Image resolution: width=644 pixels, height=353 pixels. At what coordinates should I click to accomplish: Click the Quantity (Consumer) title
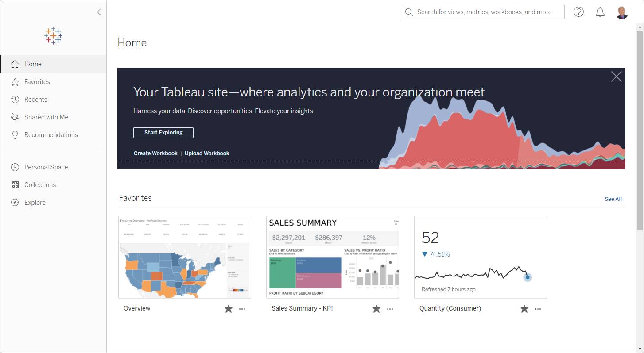[450, 308]
